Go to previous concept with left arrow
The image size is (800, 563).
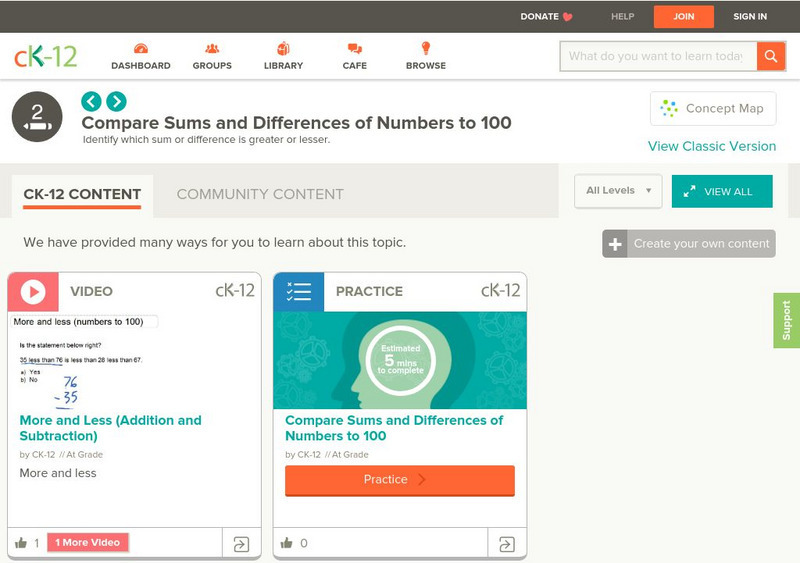coord(91,101)
